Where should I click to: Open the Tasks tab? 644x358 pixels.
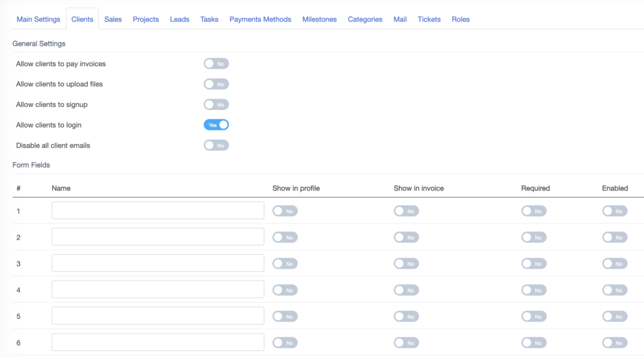(209, 20)
